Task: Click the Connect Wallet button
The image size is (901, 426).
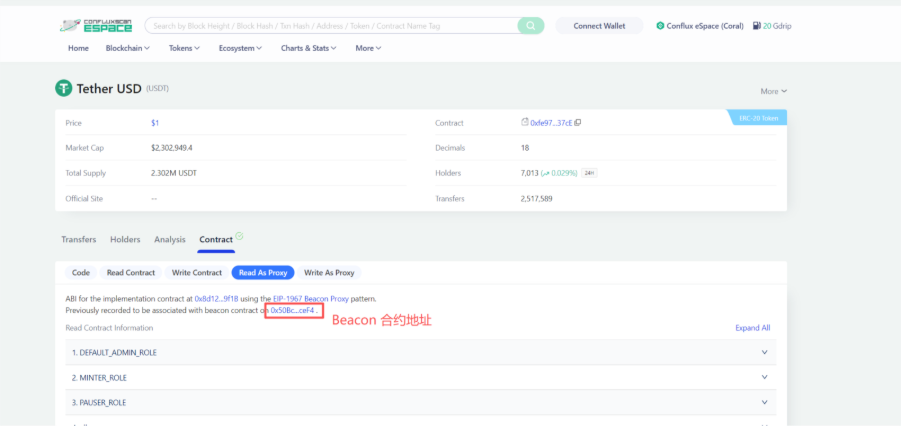Action: click(599, 26)
